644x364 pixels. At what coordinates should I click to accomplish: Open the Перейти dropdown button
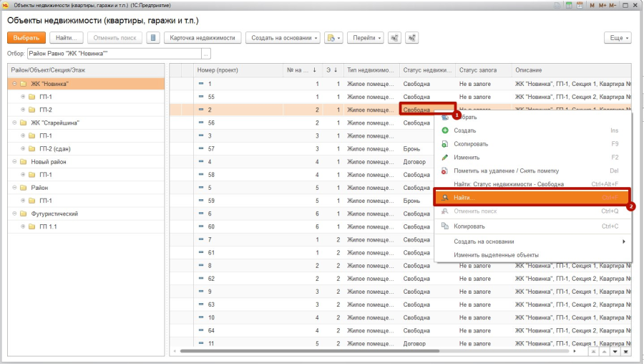point(366,37)
